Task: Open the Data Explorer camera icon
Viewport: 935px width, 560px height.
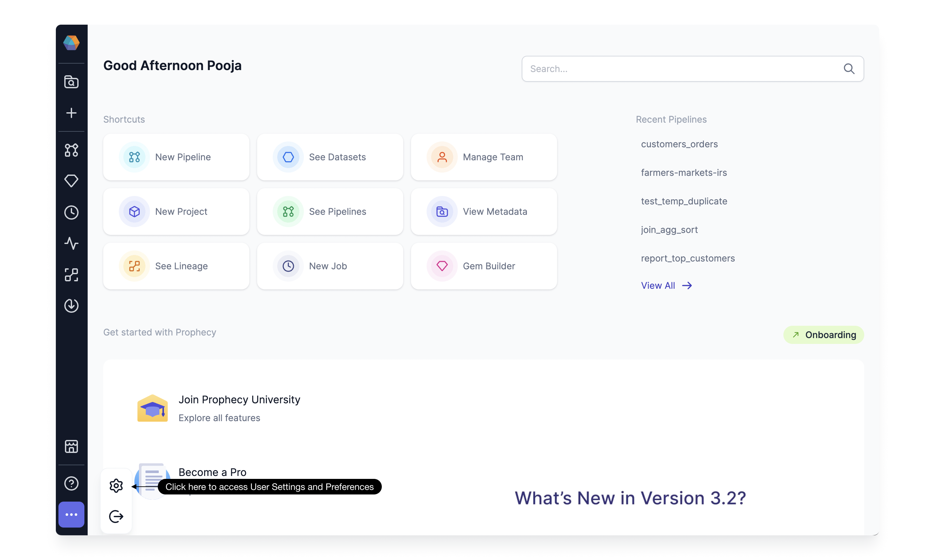Action: [x=71, y=81]
